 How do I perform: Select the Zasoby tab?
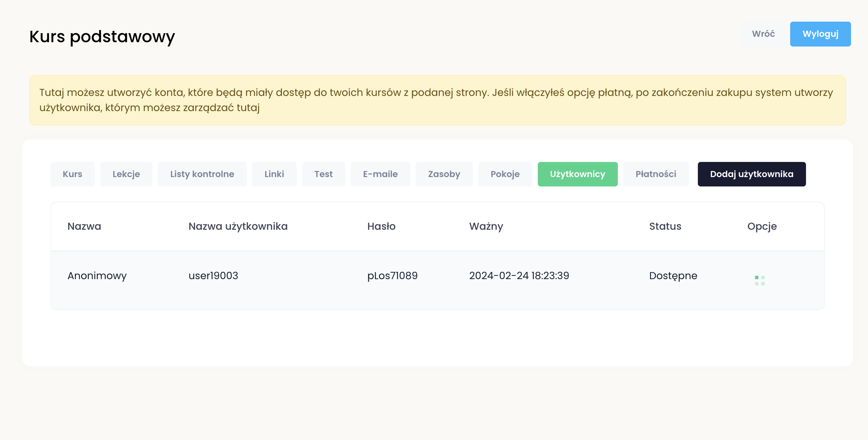[x=444, y=174]
